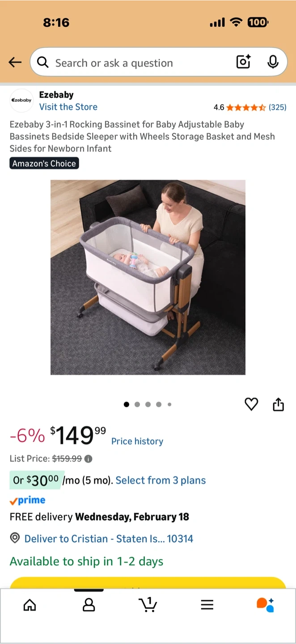Select from 3 plans link
The height and width of the screenshot is (644, 296).
pyautogui.click(x=161, y=480)
